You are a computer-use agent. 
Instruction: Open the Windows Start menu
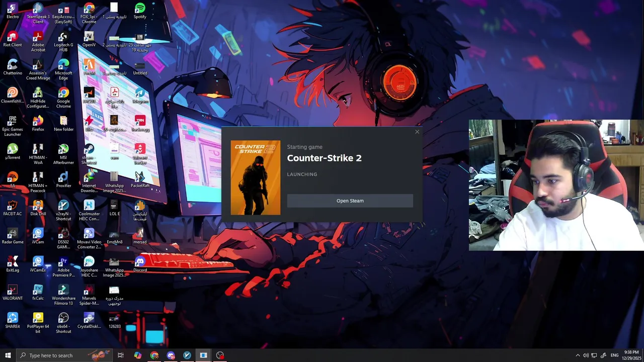pyautogui.click(x=8, y=355)
